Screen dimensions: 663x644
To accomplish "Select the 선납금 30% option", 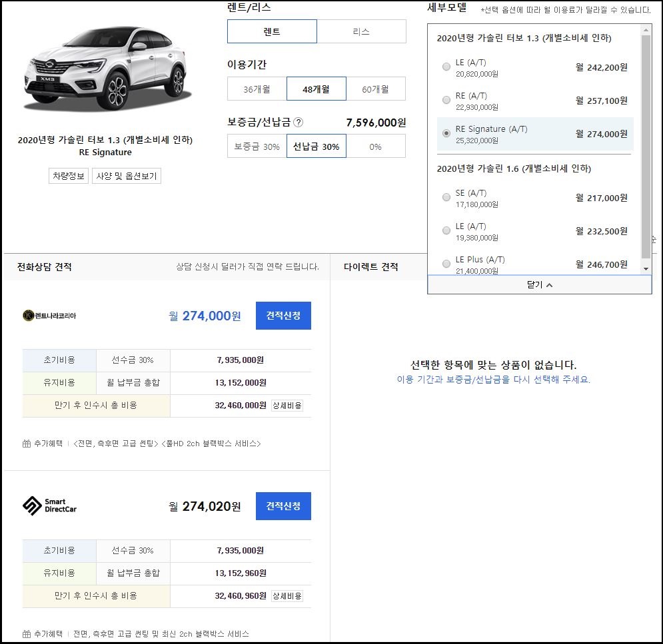I will pos(317,147).
